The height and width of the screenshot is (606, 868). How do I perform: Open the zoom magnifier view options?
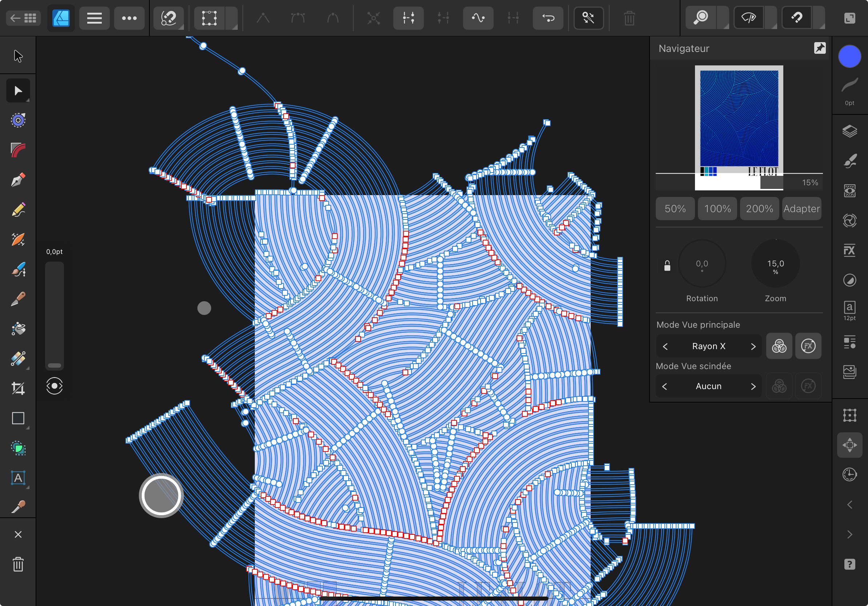tap(701, 18)
